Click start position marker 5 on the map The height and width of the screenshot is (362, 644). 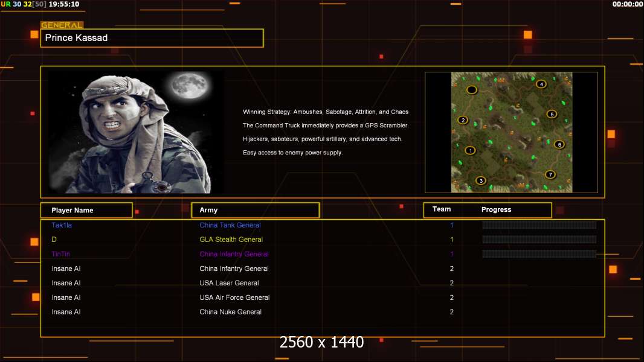click(x=552, y=115)
